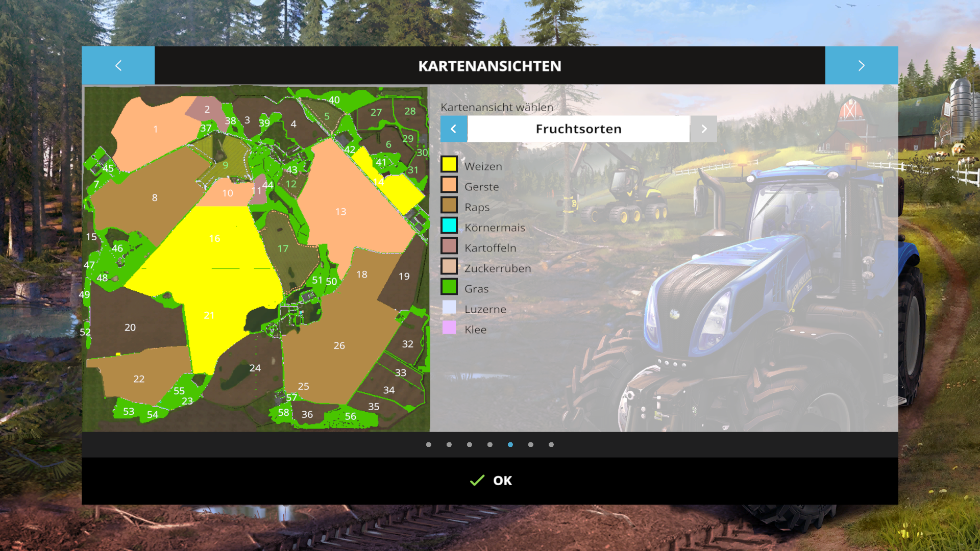Click field 53 on the map
The height and width of the screenshot is (551, 980).
coord(129,411)
